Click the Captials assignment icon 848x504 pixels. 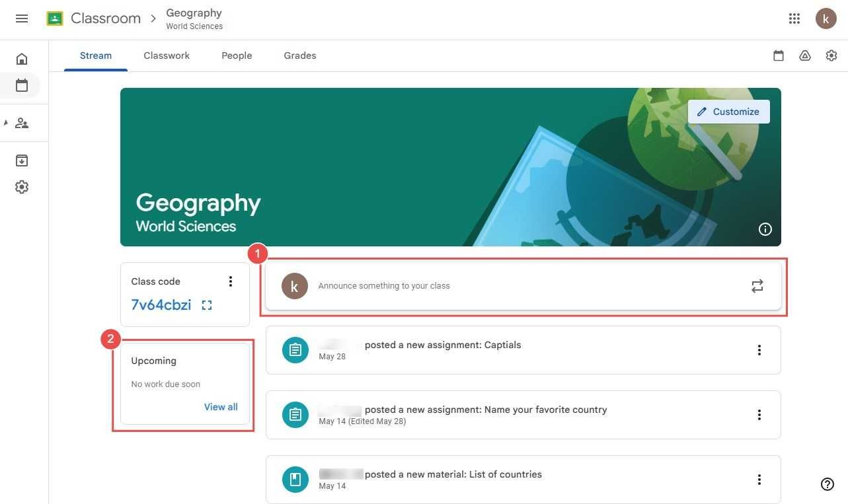point(295,350)
